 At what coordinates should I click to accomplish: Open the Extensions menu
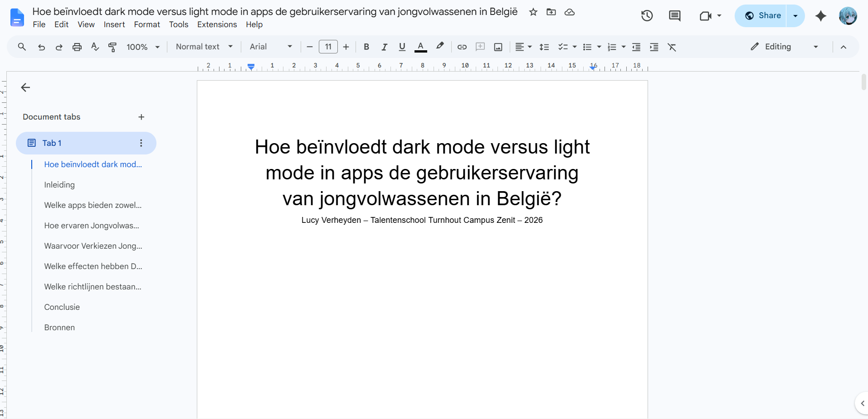coord(217,24)
